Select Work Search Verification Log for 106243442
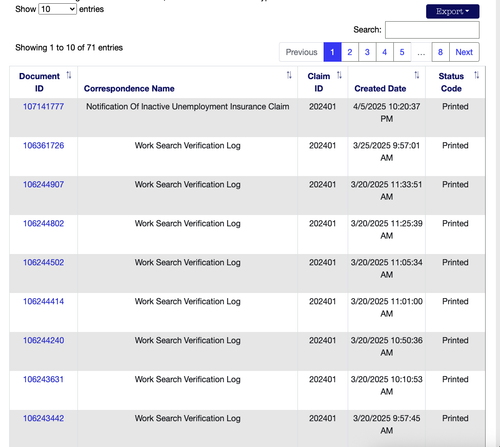This screenshot has height=447, width=500. pos(188,419)
